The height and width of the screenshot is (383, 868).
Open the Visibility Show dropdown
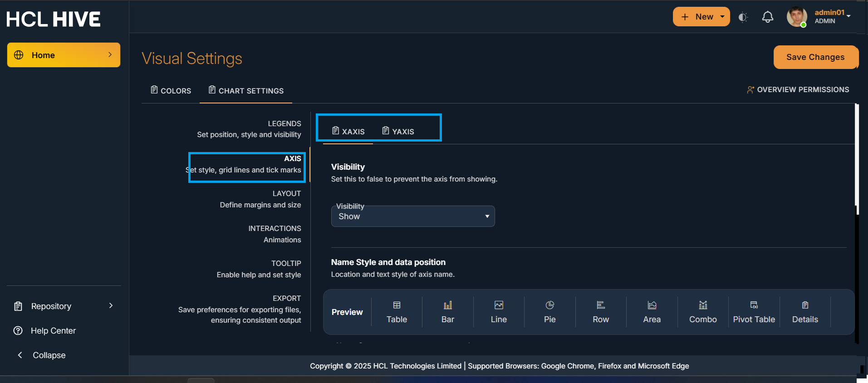(412, 216)
